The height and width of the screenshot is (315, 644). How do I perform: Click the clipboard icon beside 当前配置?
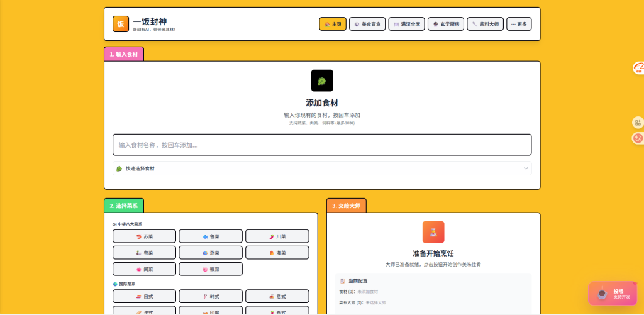click(342, 281)
